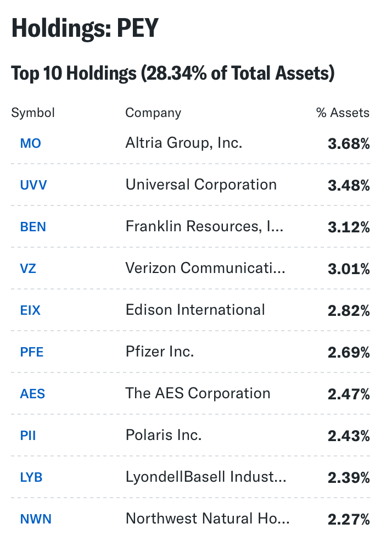Open the AES ticker link
The height and width of the screenshot is (557, 392).
32,394
